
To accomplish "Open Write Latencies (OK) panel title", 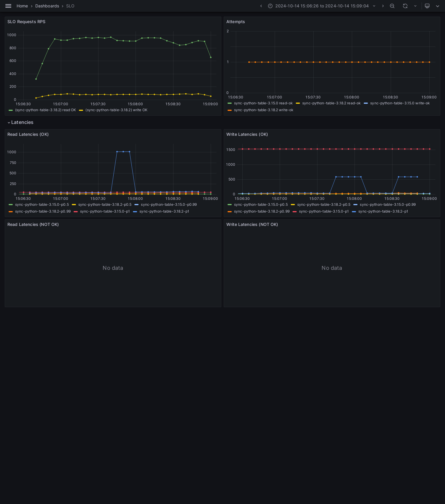I will 247,134.
